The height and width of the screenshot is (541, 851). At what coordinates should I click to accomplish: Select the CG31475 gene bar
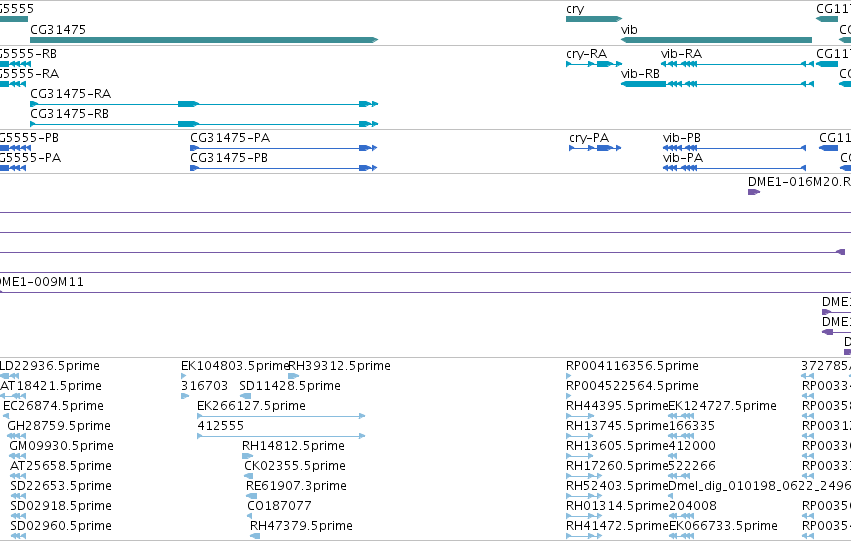point(204,40)
